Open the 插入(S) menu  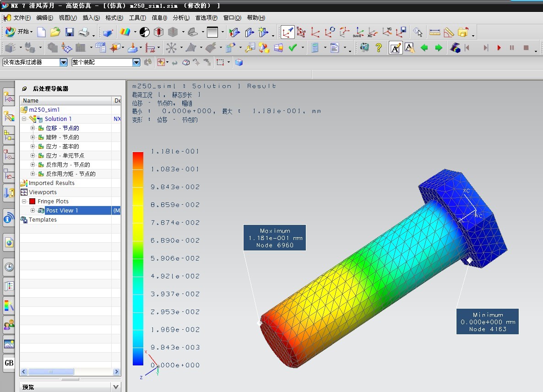pyautogui.click(x=91, y=18)
